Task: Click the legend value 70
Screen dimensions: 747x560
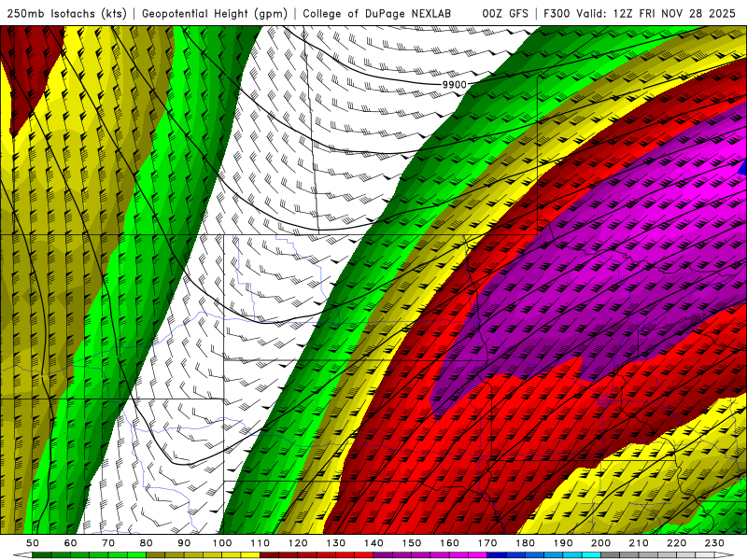Action: (x=108, y=543)
